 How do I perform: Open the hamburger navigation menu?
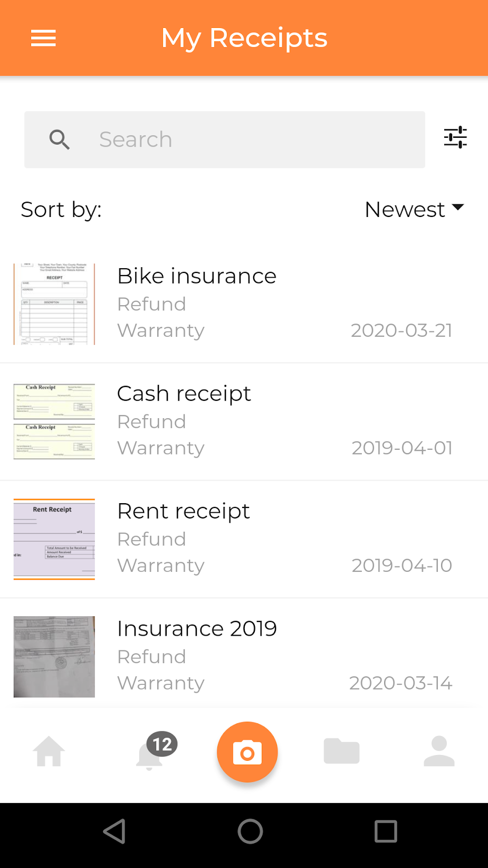pos(43,38)
